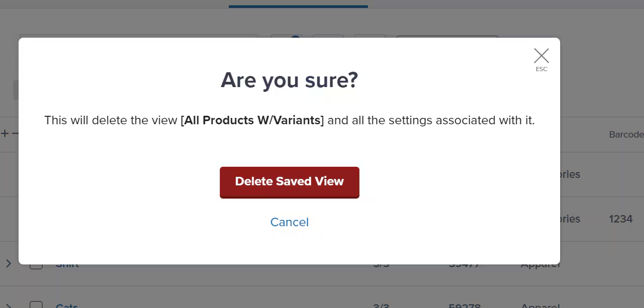The height and width of the screenshot is (308, 644).
Task: Open the Cats product link
Action: (x=67, y=306)
